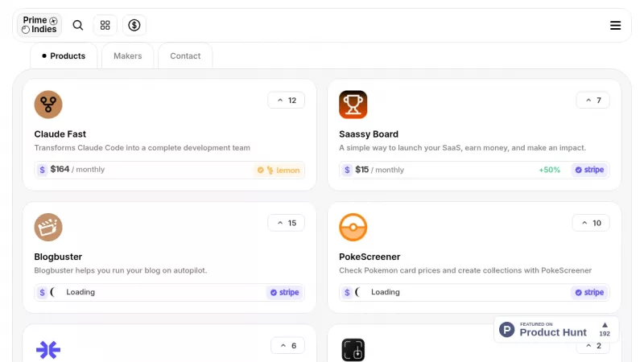Click the Lemon badge on Claude Fast
The width and height of the screenshot is (644, 362).
(x=279, y=170)
